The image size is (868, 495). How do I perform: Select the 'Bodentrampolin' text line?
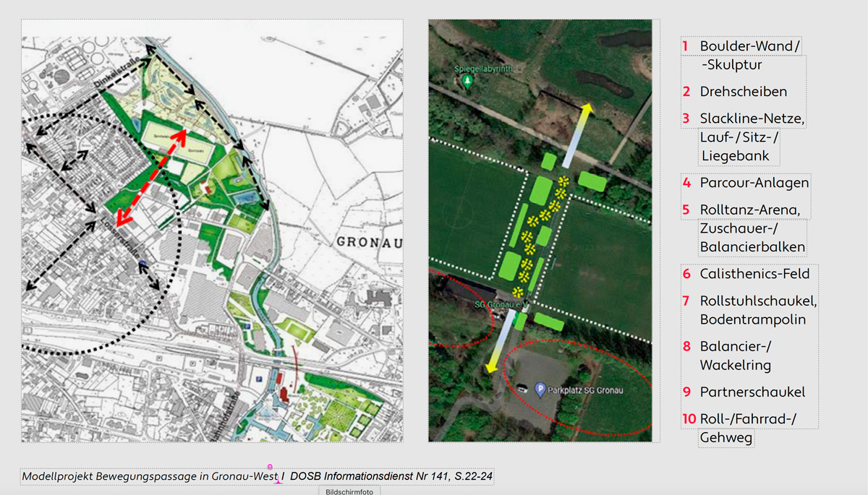[x=752, y=319]
